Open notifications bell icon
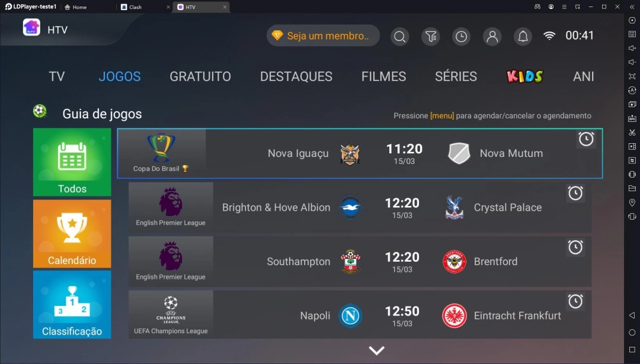 [523, 36]
